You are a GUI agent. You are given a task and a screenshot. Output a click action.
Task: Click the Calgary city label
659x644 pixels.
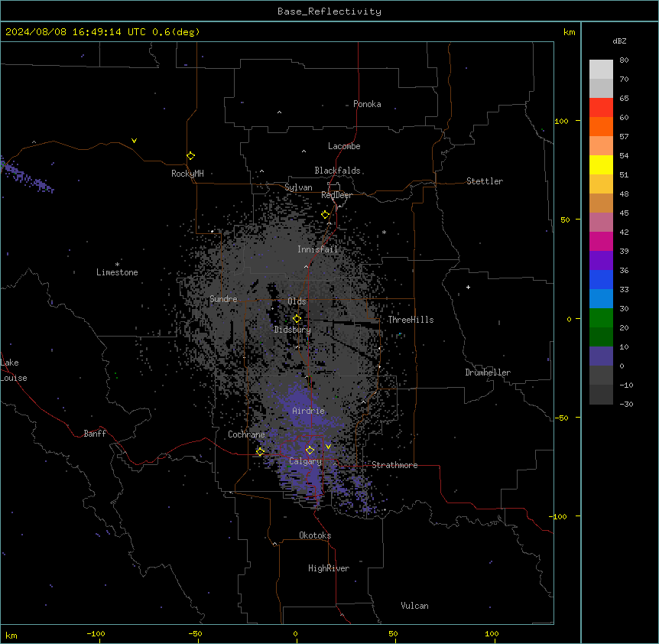coord(306,461)
